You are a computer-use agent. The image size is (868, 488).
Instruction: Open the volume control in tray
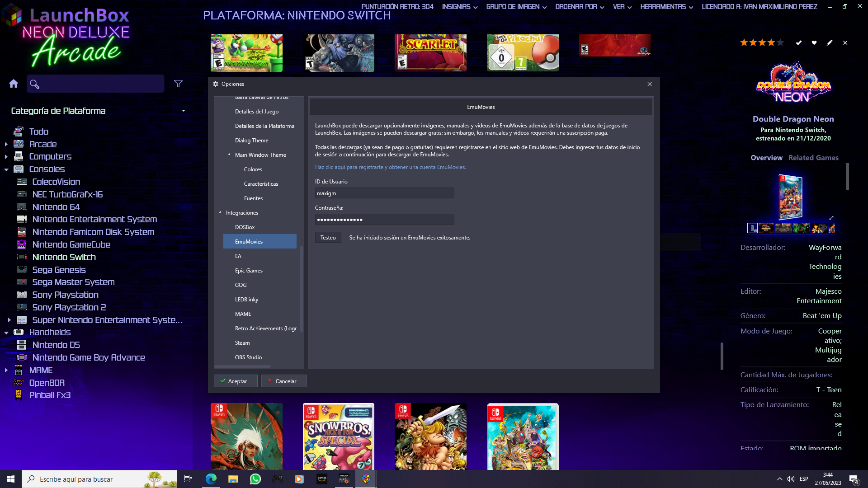[791, 479]
